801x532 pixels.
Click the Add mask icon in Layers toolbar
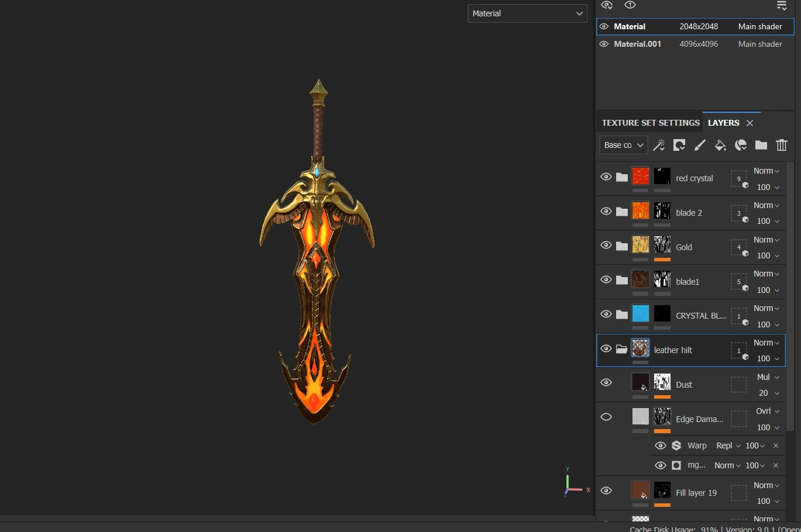click(x=679, y=145)
